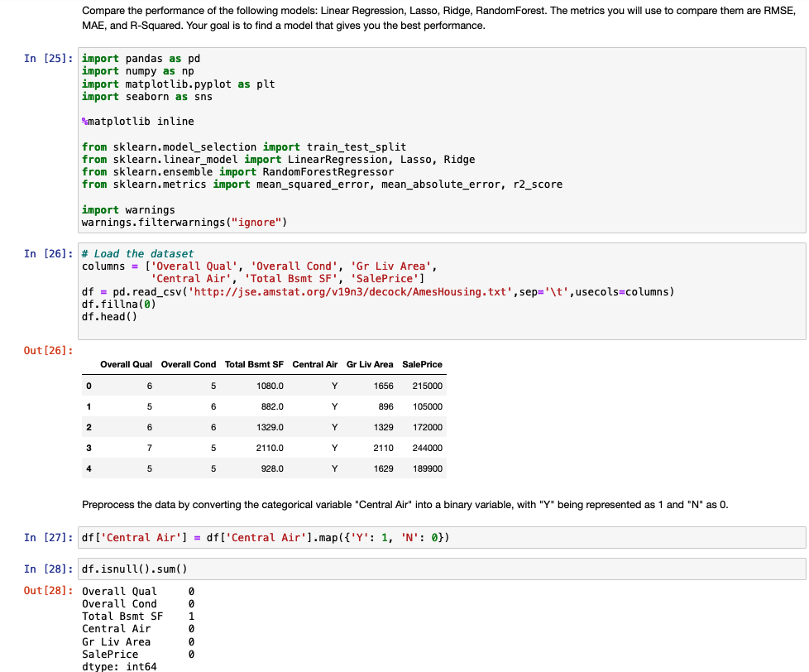809x672 pixels.
Task: Click the Central Air mapping code cell In [27]
Action: click(x=442, y=538)
